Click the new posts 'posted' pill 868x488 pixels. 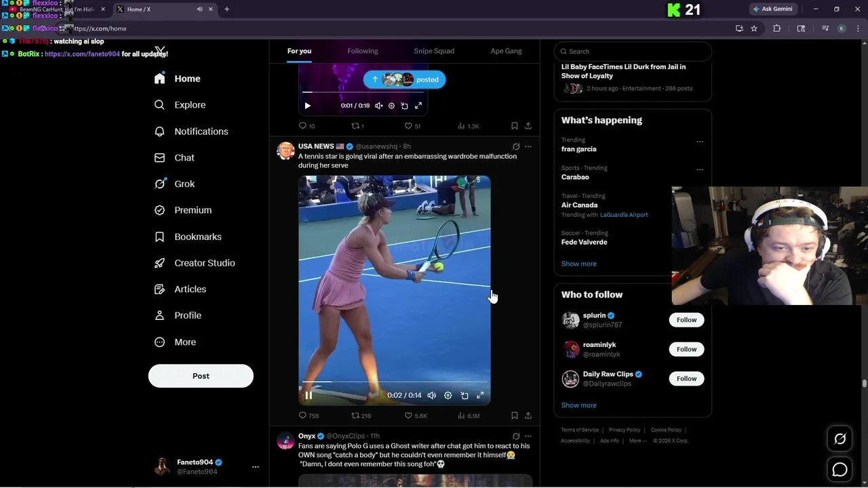[404, 79]
